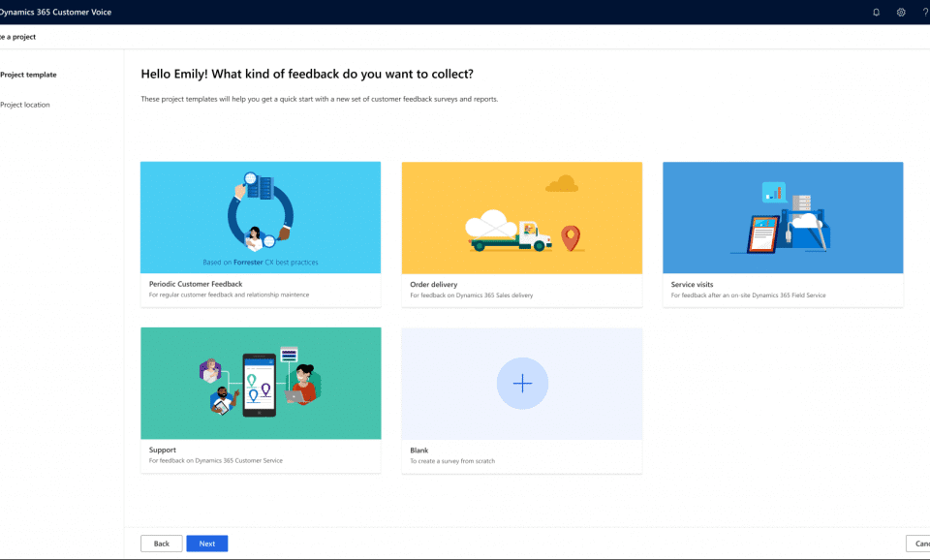Click the blue plus icon in Blank template

(x=522, y=384)
